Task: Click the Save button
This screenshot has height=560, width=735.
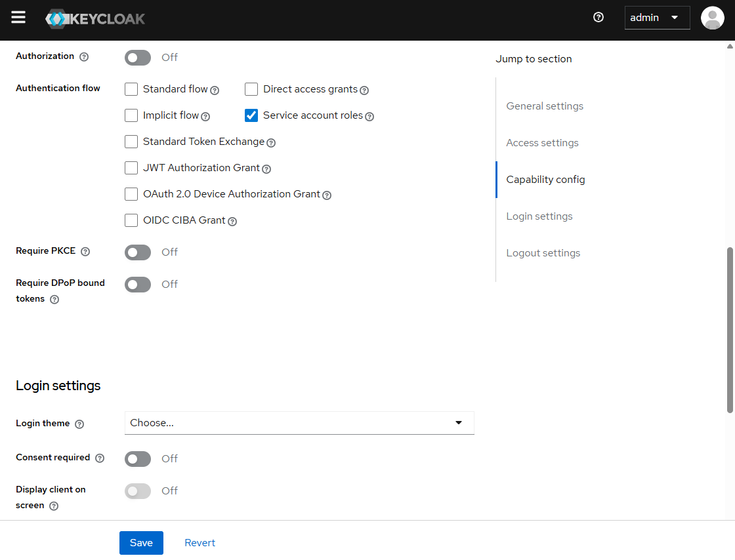Action: point(141,543)
